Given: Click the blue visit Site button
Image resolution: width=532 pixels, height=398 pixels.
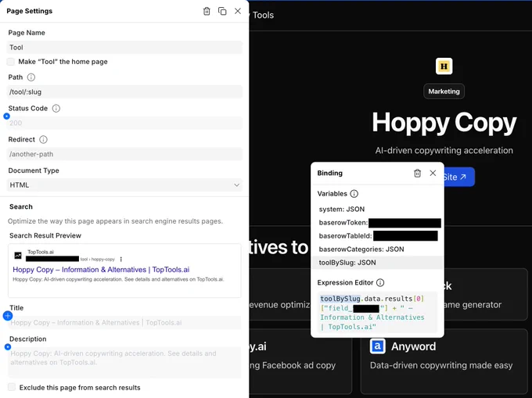Looking at the screenshot, I should click(459, 177).
